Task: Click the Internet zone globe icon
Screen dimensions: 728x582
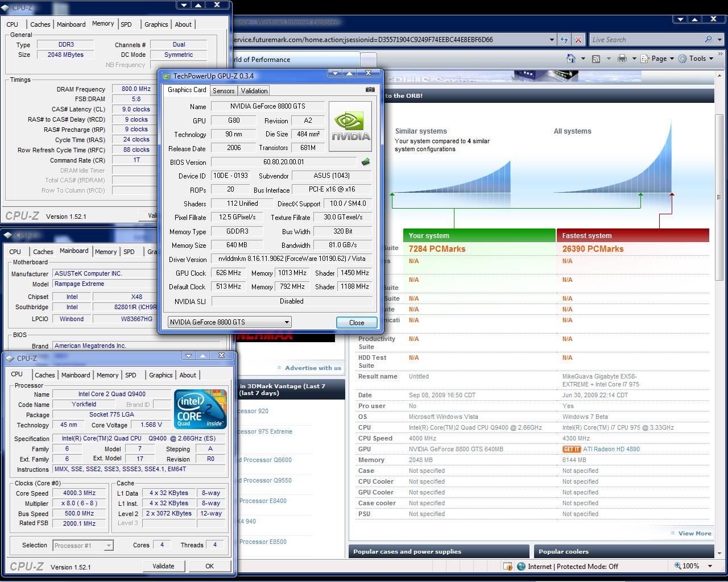Action: click(x=521, y=566)
